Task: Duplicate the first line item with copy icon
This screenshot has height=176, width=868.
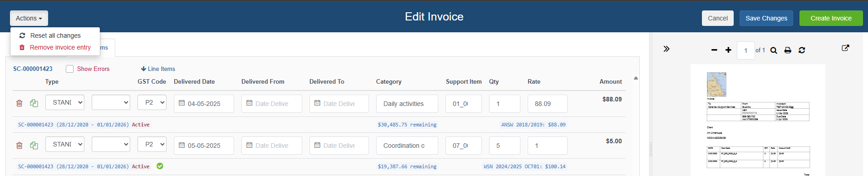Action: 34,103
